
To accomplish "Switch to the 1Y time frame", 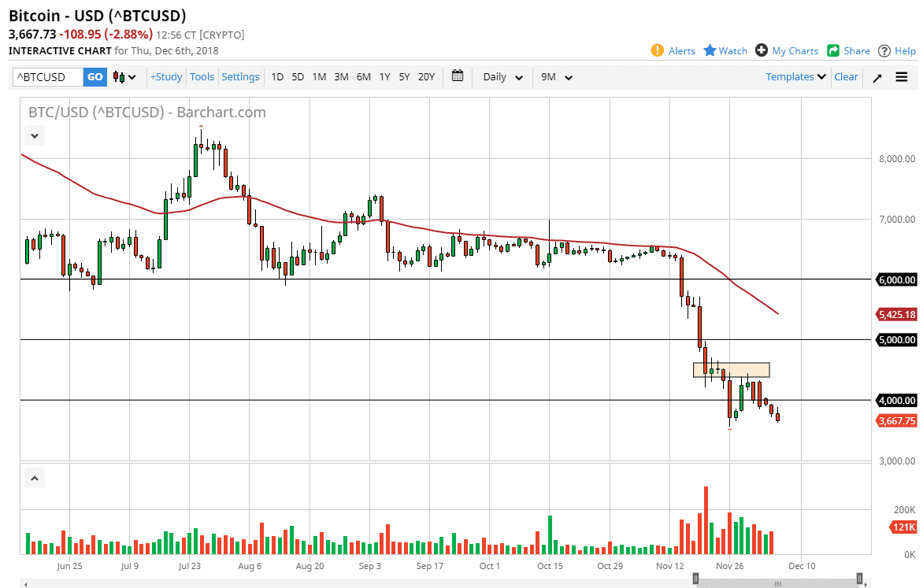I will pos(384,76).
